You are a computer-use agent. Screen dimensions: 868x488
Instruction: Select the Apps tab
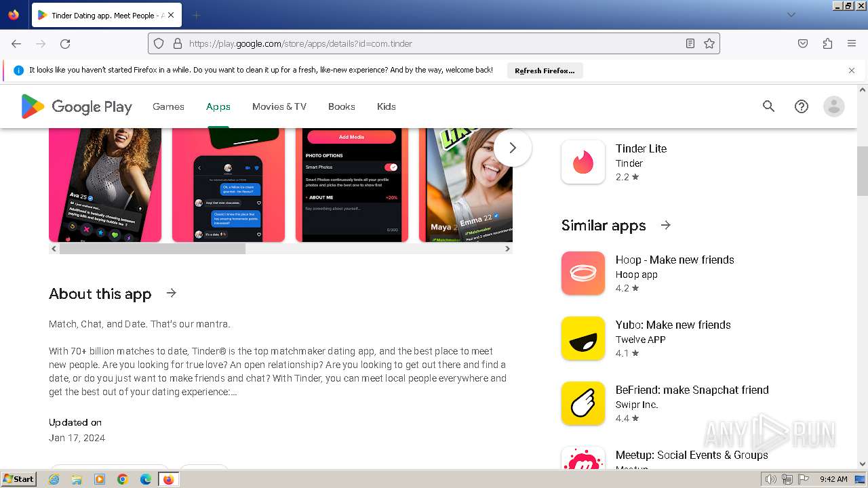click(218, 106)
